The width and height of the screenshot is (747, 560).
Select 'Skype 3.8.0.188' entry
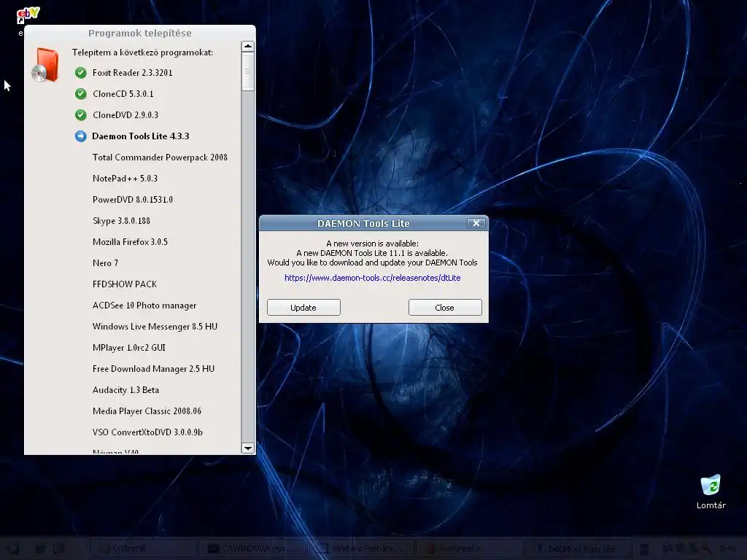[x=122, y=221]
